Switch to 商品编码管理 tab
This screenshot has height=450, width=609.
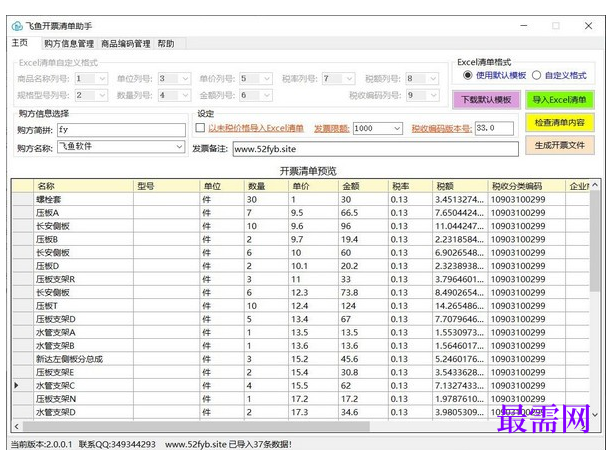coord(125,43)
